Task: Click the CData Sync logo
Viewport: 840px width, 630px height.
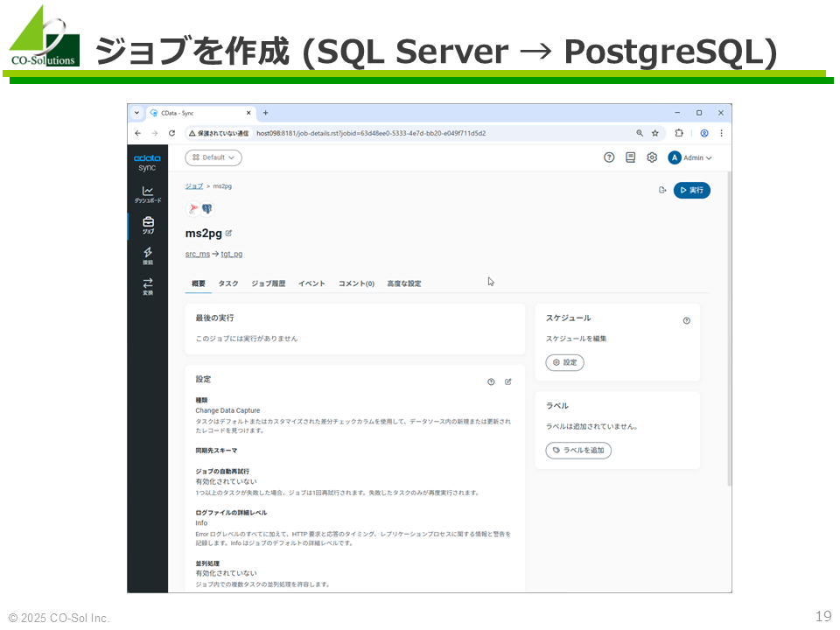Action: (147, 163)
